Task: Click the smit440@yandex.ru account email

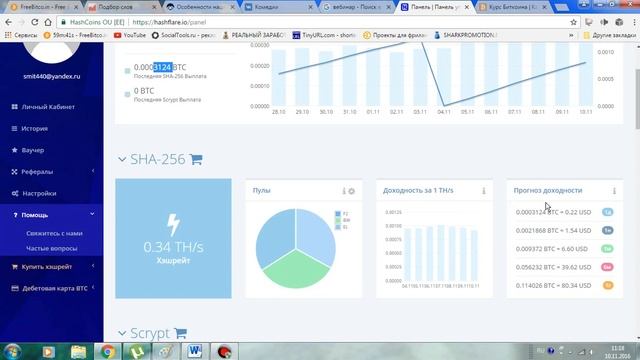Action: [52, 76]
